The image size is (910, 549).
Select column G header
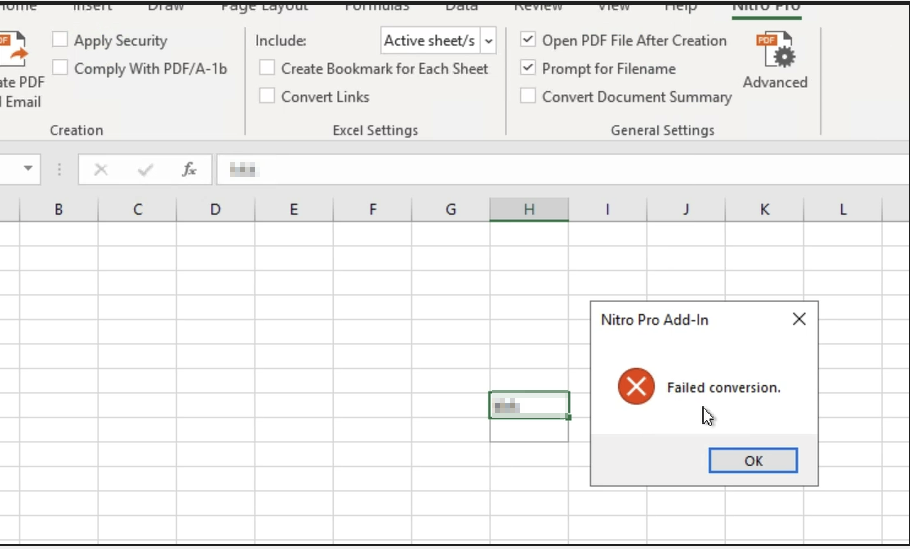(x=450, y=210)
